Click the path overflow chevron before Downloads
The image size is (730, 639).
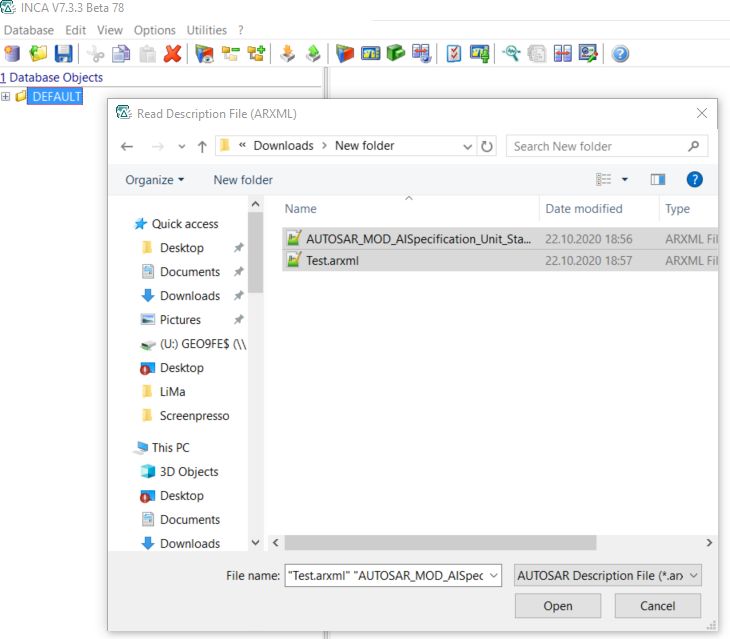click(242, 145)
